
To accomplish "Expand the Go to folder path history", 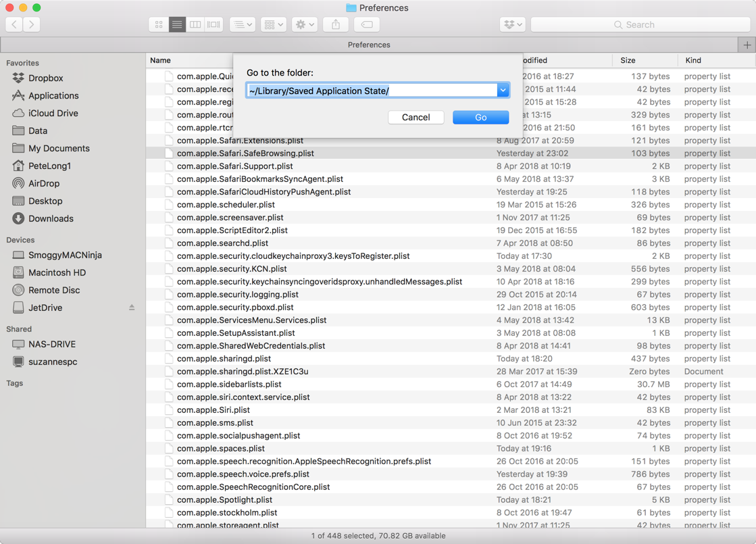I will point(503,90).
